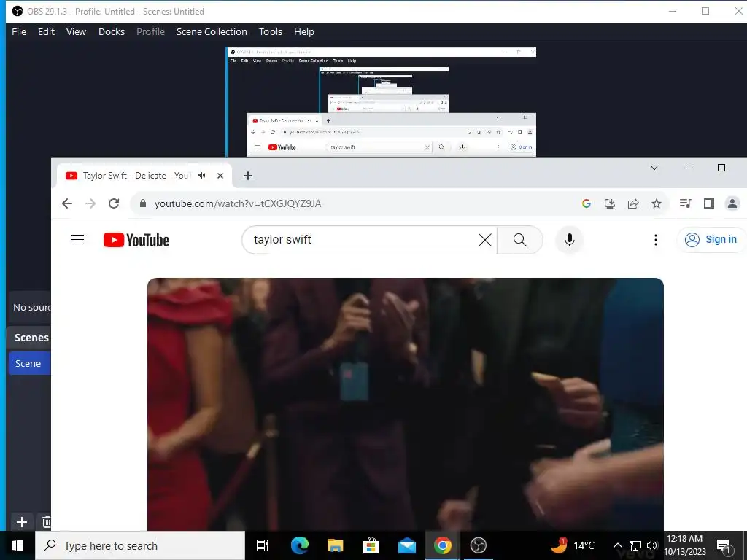Open the OBS File menu

pos(19,32)
